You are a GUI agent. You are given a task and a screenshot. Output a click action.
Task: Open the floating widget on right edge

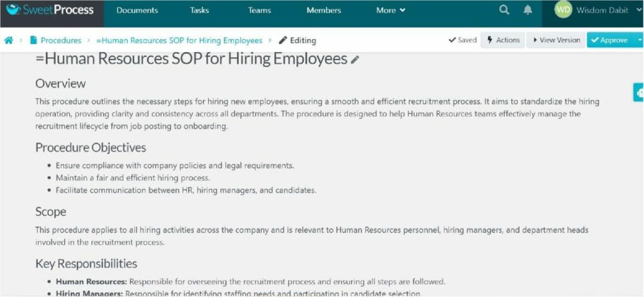pyautogui.click(x=639, y=92)
